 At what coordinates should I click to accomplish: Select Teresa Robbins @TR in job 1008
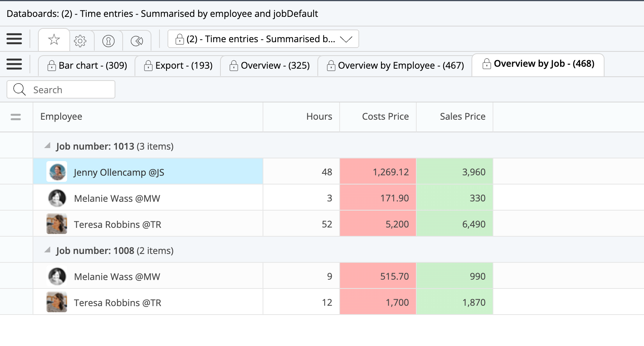148,302
